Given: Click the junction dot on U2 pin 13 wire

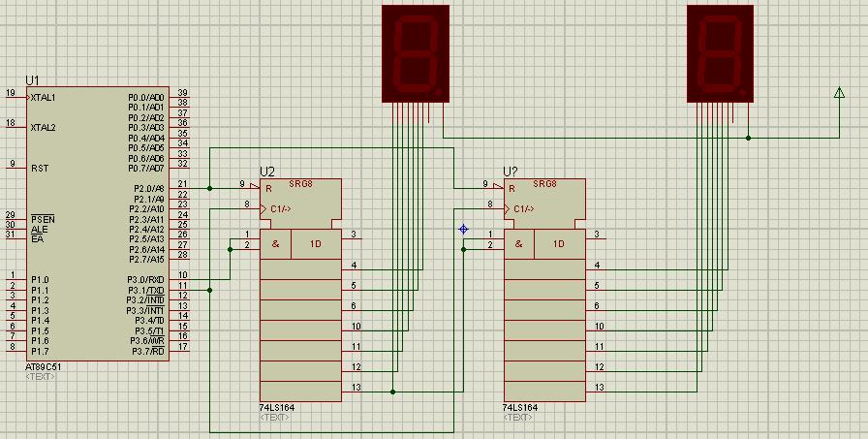Looking at the screenshot, I should (392, 392).
